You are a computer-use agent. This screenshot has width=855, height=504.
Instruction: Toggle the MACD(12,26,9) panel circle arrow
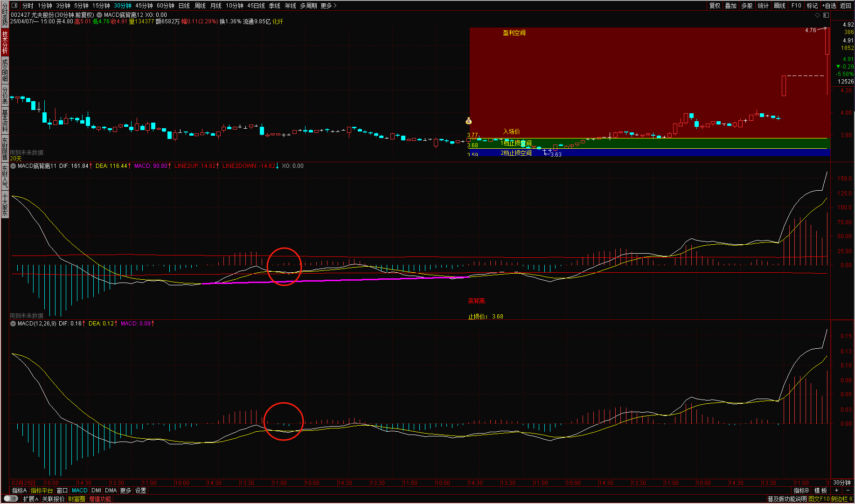point(13,324)
